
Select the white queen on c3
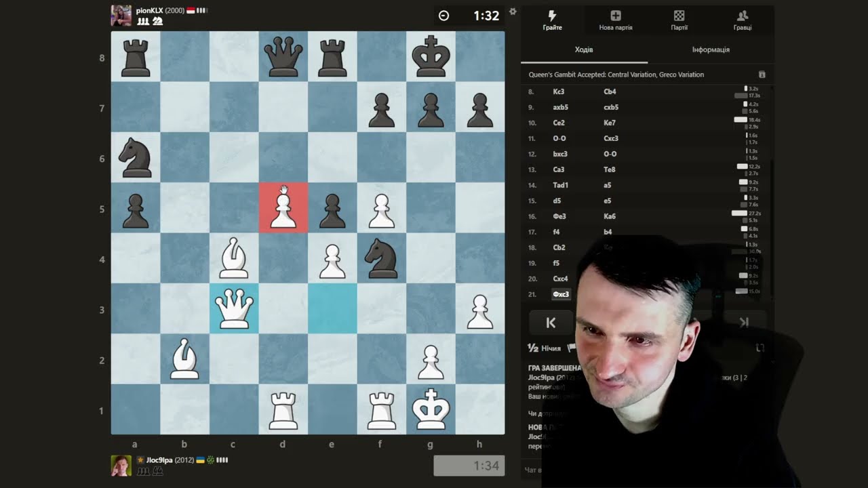click(x=234, y=309)
